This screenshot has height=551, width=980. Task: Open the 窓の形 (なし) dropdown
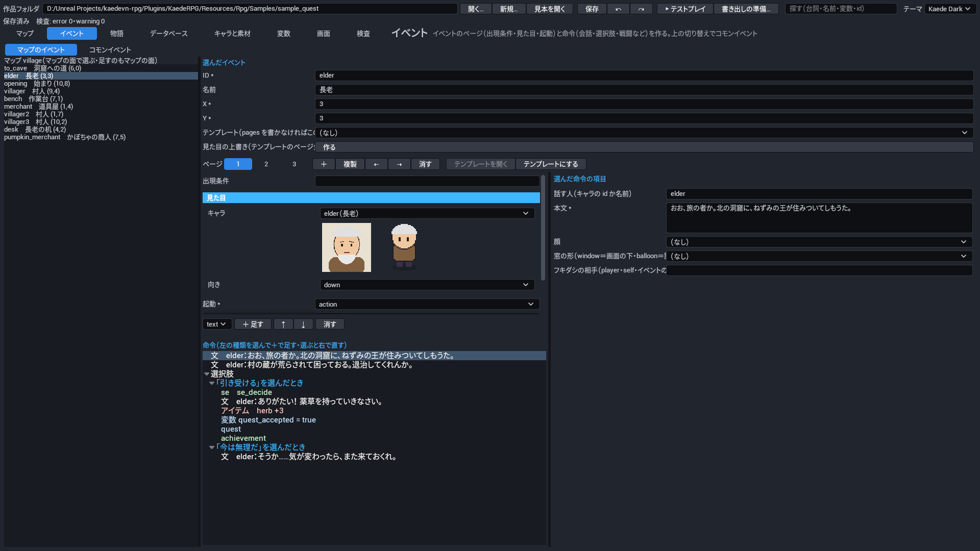819,256
